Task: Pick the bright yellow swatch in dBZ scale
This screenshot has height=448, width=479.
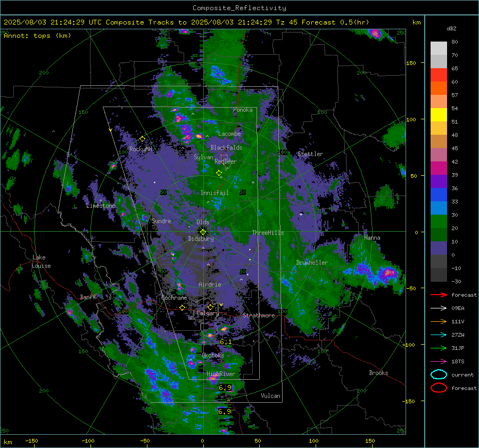Action: [439, 115]
